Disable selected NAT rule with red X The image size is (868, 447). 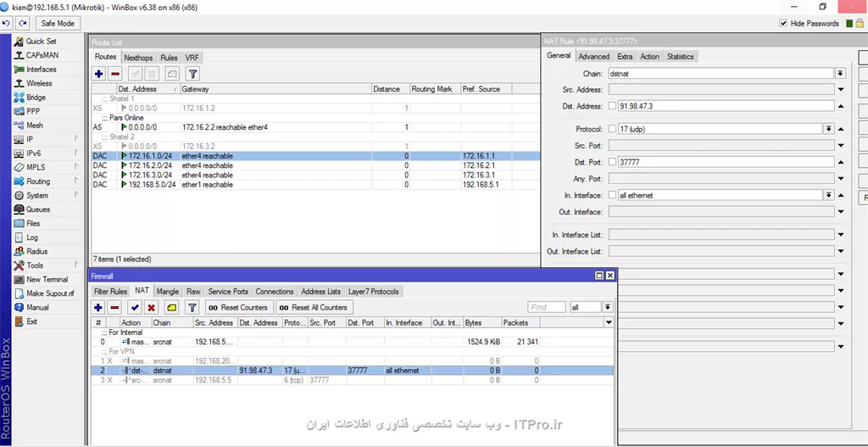[151, 307]
